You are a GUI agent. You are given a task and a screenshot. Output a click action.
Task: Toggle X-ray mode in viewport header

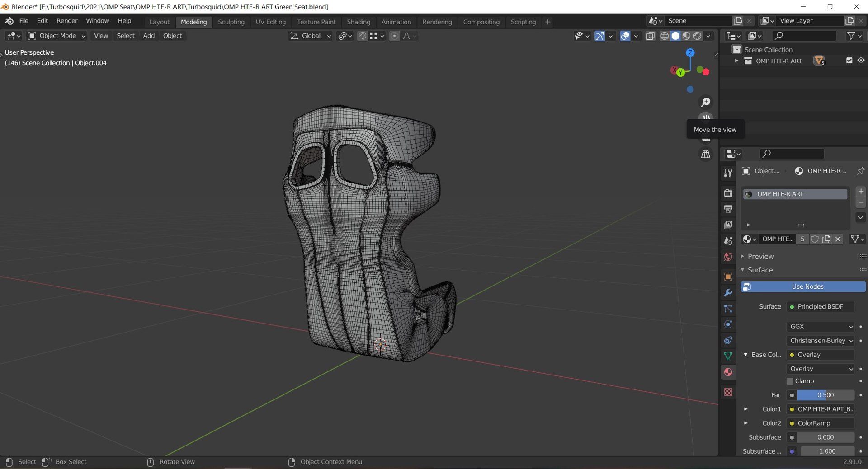651,36
